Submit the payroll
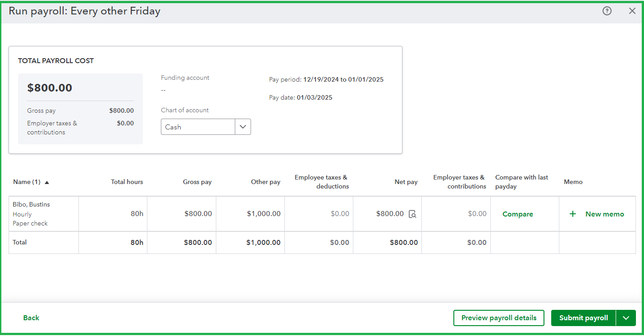The height and width of the screenshot is (336, 644). [584, 318]
